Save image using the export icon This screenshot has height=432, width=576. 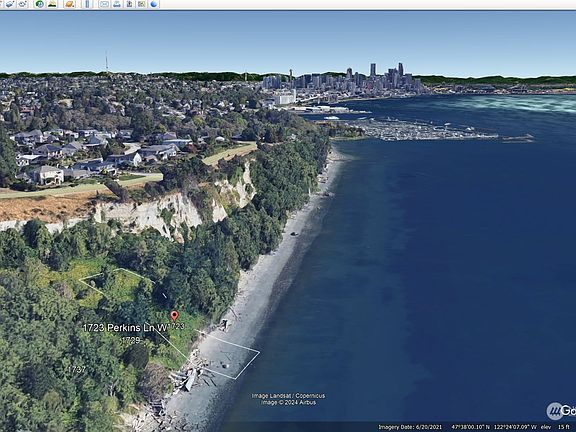pyautogui.click(x=129, y=4)
